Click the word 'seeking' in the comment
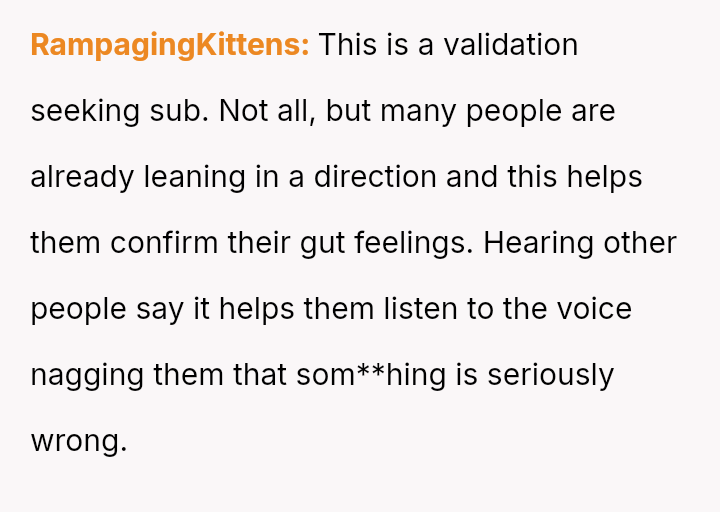This screenshot has height=512, width=720. 85,112
